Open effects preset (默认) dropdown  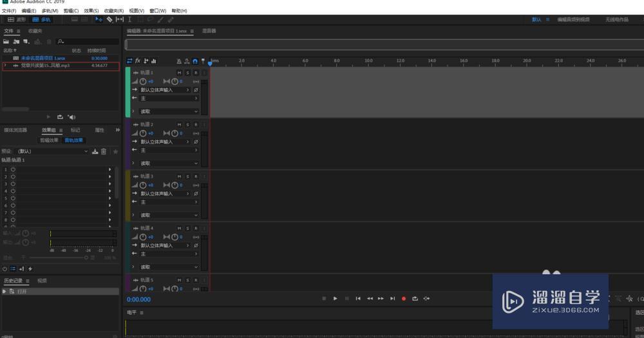[52, 151]
